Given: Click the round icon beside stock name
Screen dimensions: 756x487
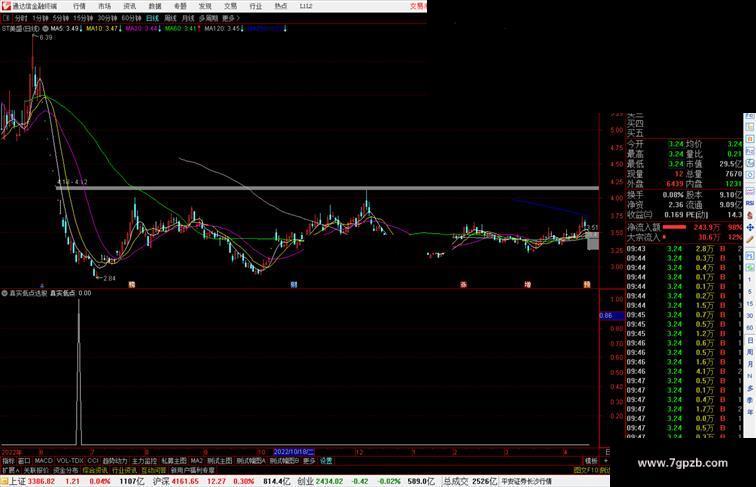Looking at the screenshot, I should click(x=45, y=29).
